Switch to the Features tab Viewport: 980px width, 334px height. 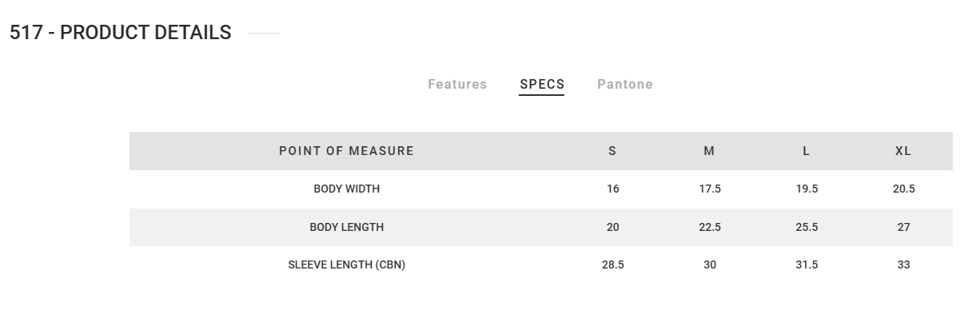pos(457,85)
